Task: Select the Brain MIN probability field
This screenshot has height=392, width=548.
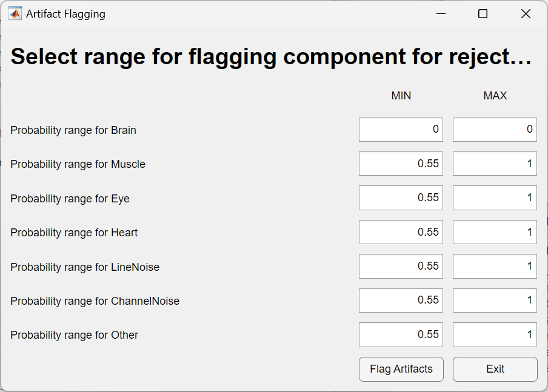Action: click(x=401, y=130)
